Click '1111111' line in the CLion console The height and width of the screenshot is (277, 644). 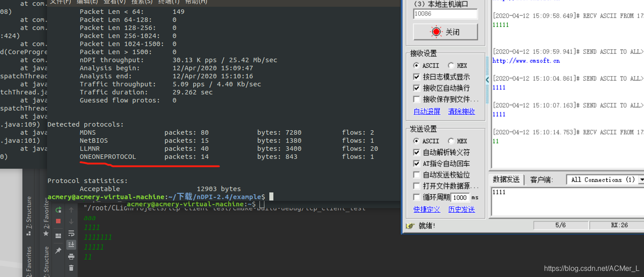tap(98, 237)
